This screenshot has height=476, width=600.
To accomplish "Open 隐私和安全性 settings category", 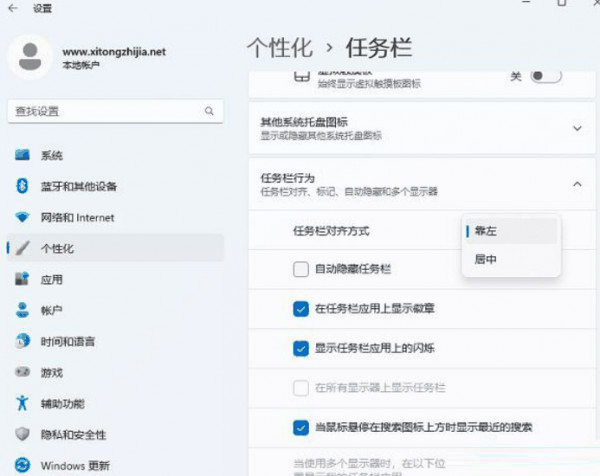I will click(x=116, y=434).
